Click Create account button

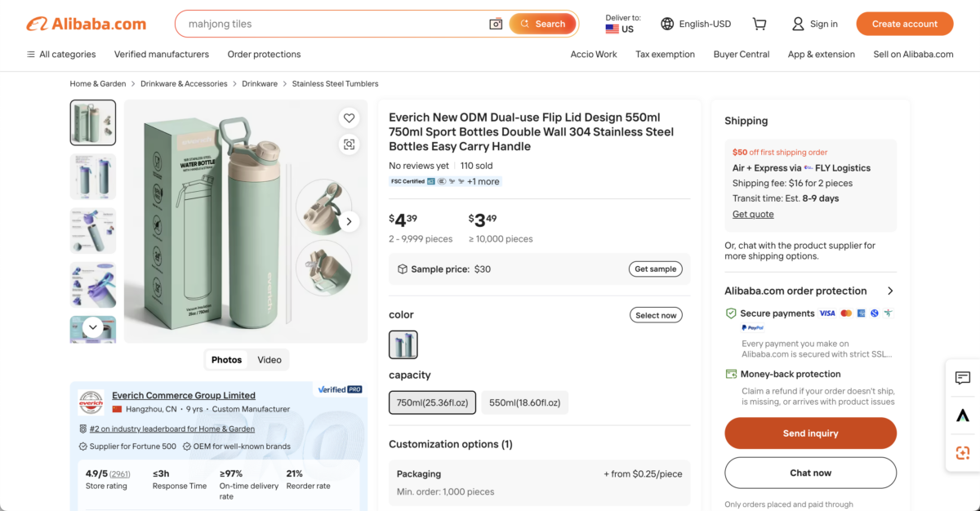point(904,24)
